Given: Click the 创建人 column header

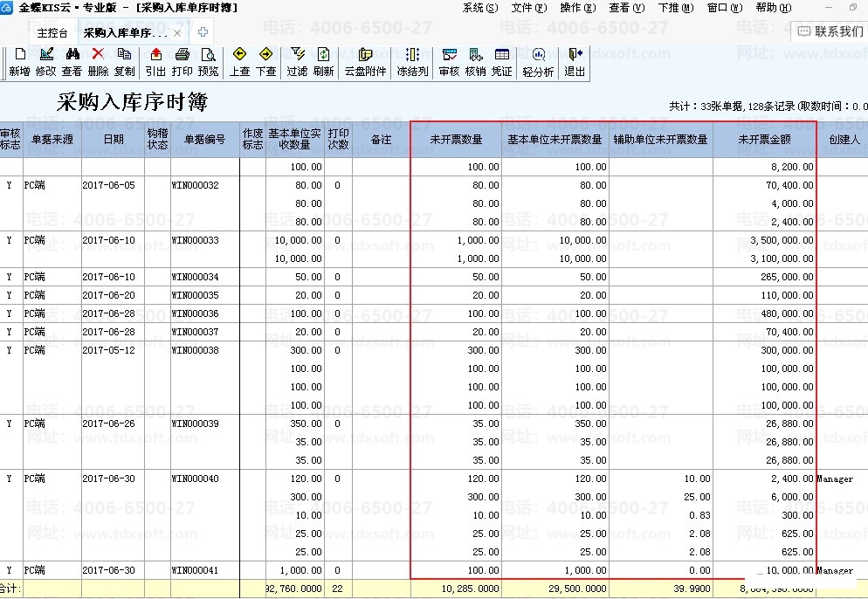Looking at the screenshot, I should tap(844, 140).
